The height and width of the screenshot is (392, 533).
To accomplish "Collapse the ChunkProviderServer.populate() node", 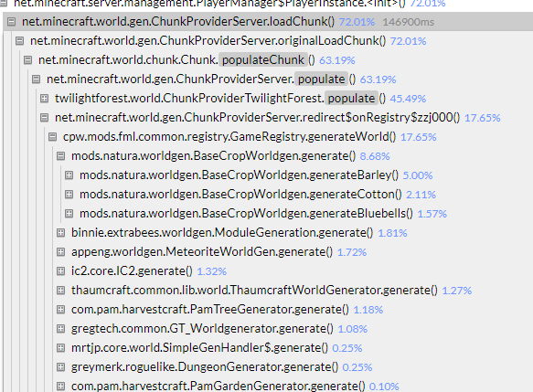I will coord(36,79).
